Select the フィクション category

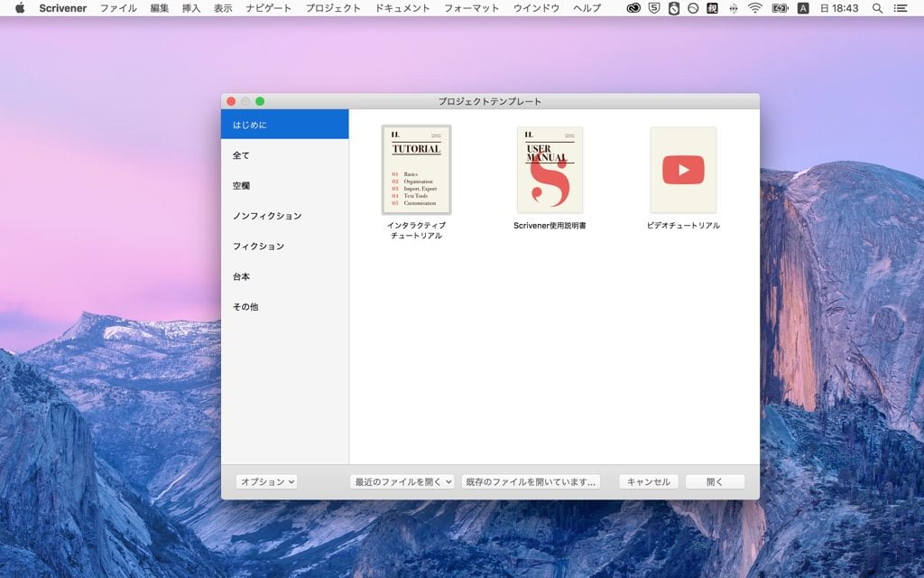(284, 246)
